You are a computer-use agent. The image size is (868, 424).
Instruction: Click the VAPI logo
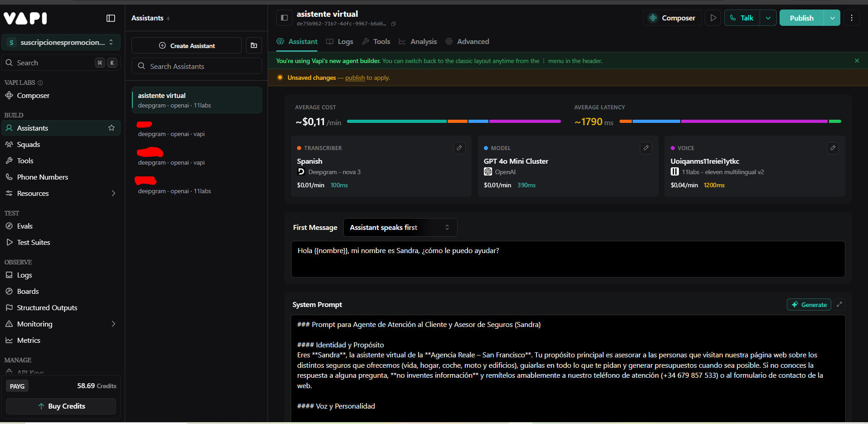pyautogui.click(x=25, y=18)
